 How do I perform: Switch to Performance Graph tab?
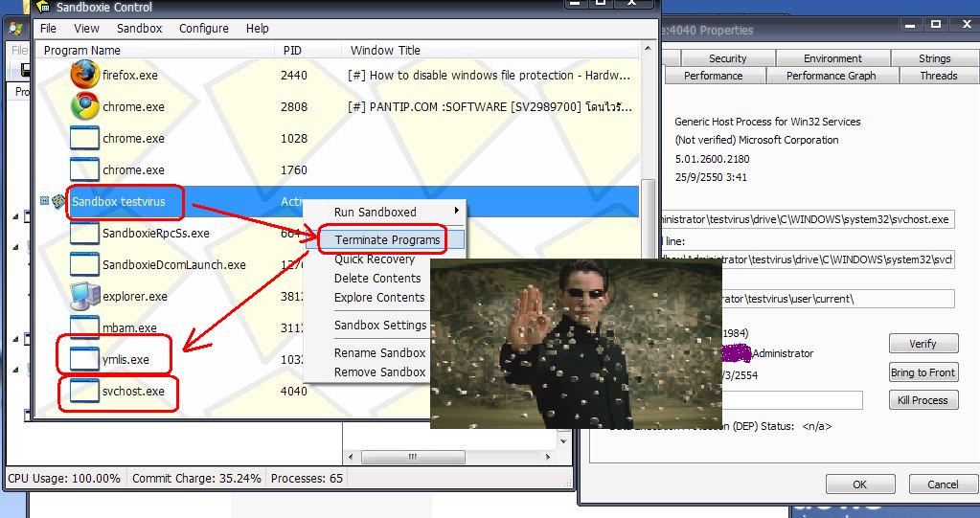click(831, 76)
